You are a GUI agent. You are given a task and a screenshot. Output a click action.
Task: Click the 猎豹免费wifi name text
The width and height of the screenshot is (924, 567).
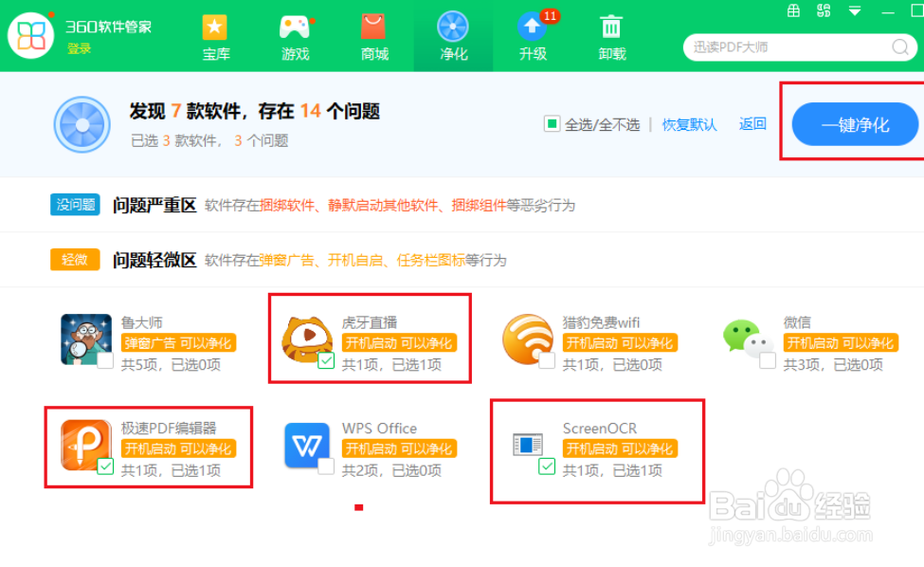(x=601, y=322)
